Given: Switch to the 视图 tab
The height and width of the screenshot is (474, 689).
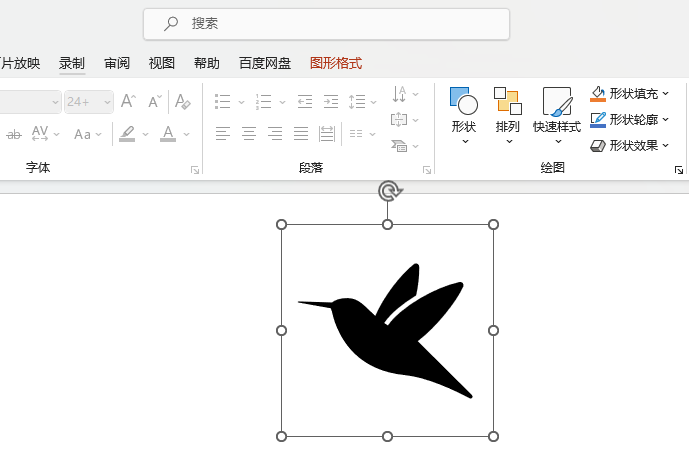Looking at the screenshot, I should click(x=162, y=63).
